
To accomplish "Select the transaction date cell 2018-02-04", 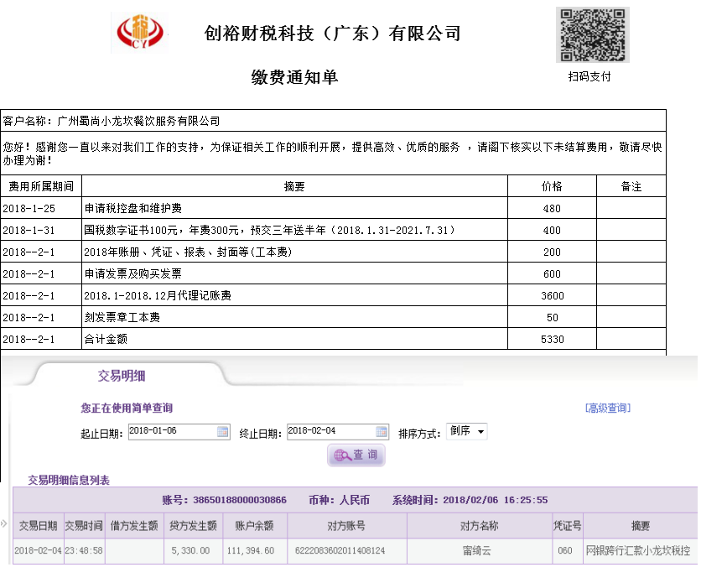I will tap(38, 550).
